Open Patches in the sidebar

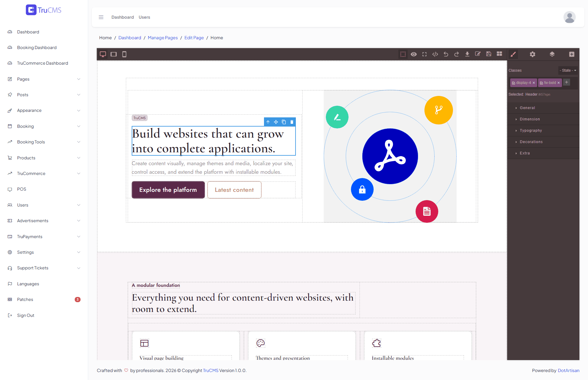[x=44, y=299]
